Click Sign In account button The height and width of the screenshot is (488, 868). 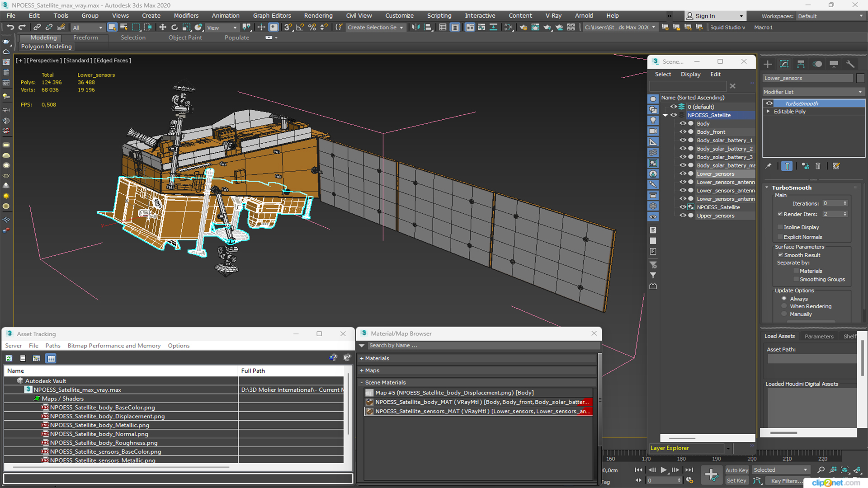click(715, 16)
